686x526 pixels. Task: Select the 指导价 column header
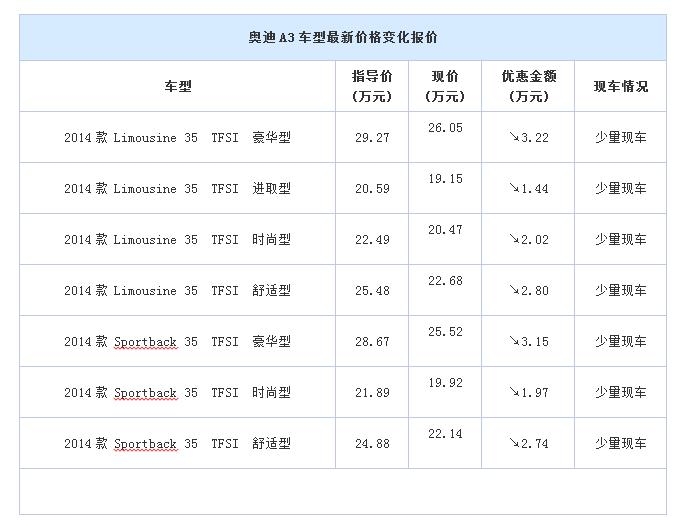click(x=372, y=86)
